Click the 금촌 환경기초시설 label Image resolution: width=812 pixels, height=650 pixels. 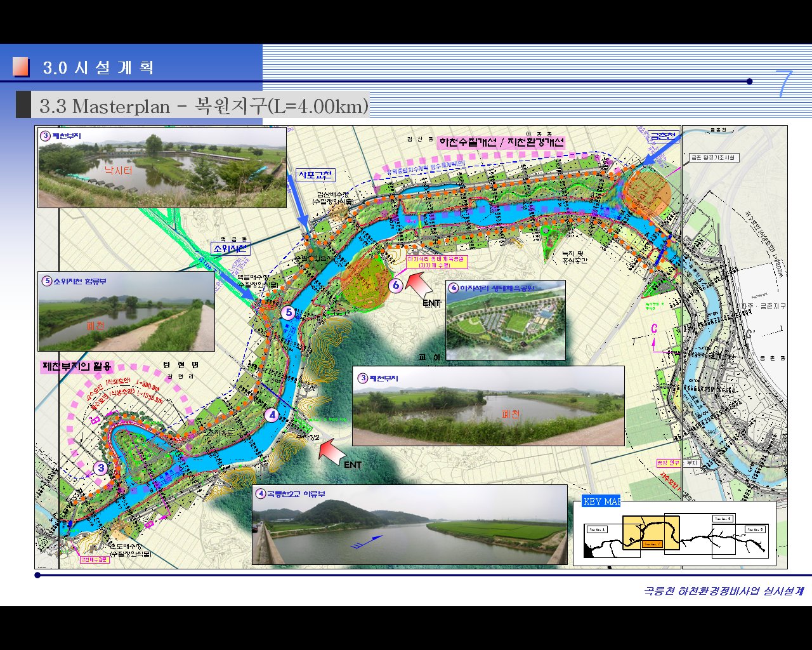tap(714, 157)
